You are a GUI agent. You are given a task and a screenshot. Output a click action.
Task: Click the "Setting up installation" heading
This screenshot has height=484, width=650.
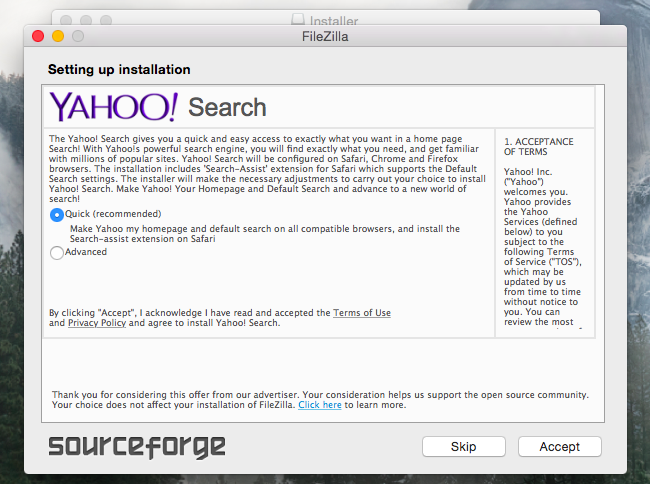(119, 70)
